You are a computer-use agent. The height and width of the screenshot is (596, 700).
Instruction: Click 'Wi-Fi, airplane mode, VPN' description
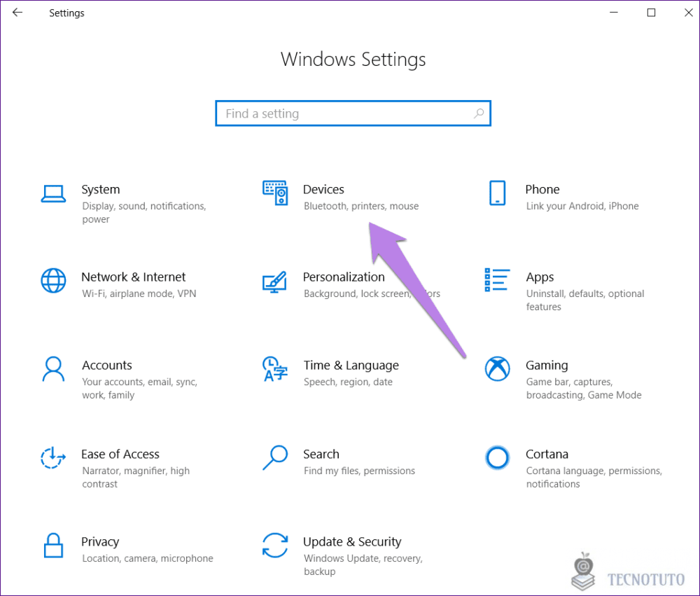pos(139,293)
